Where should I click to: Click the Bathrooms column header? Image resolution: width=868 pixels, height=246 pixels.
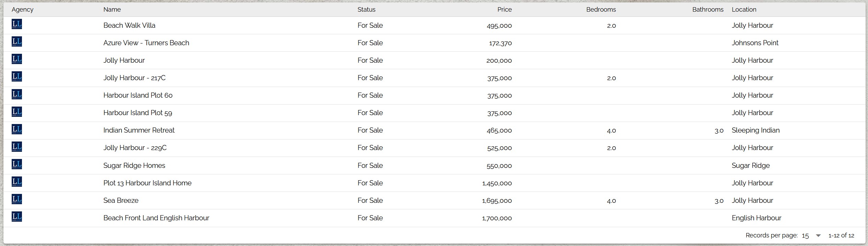click(x=707, y=10)
